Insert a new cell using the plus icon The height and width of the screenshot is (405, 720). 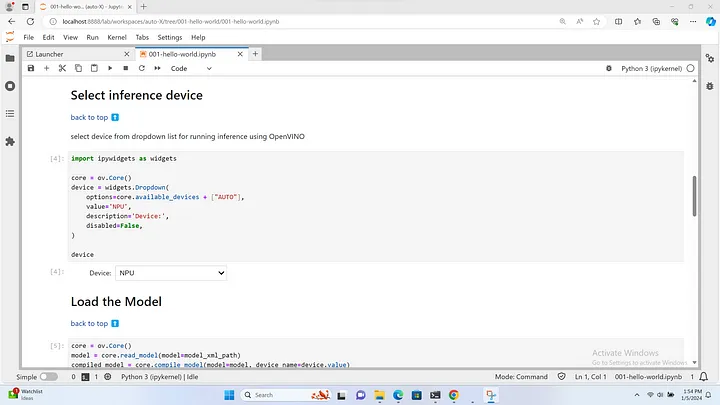pos(47,68)
